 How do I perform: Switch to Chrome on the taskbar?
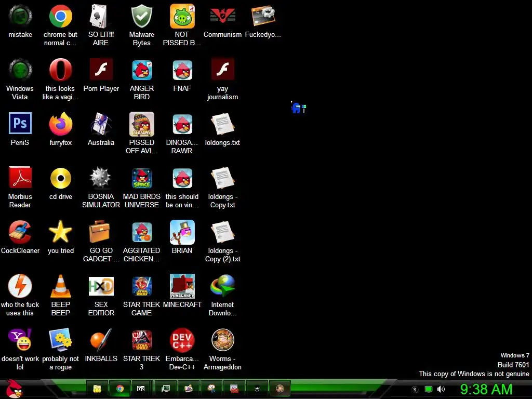(119, 389)
